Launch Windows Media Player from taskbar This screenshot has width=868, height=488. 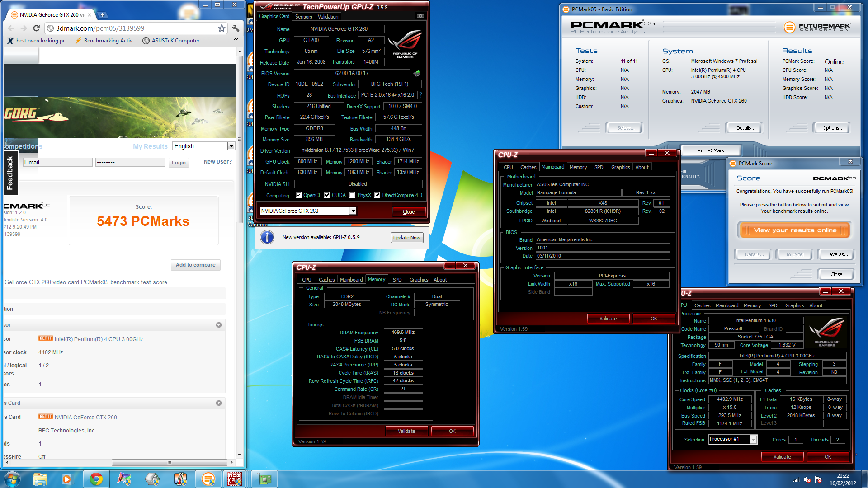(67, 479)
